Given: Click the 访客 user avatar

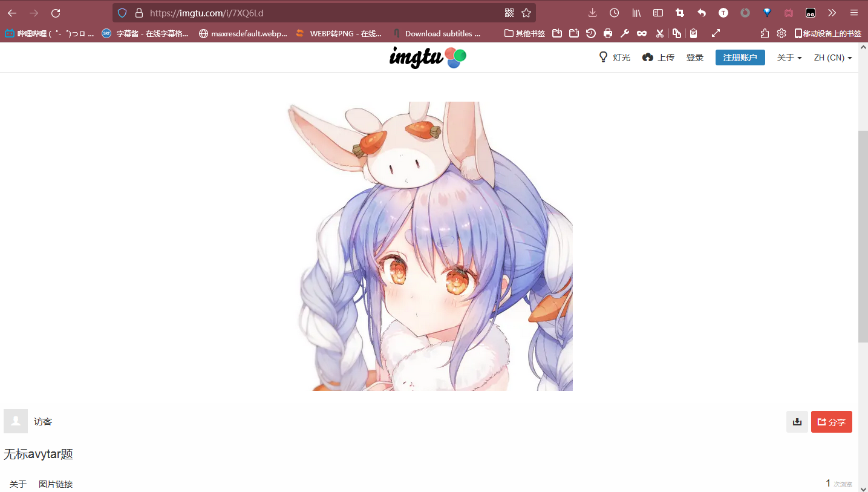Looking at the screenshot, I should click(x=16, y=421).
